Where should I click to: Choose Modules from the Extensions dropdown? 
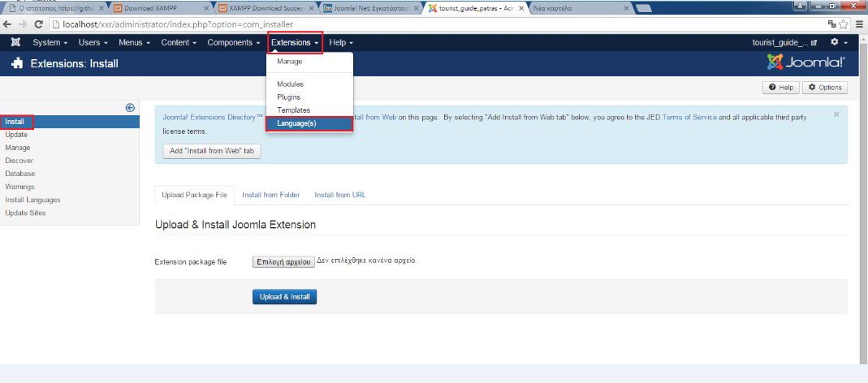click(x=309, y=84)
